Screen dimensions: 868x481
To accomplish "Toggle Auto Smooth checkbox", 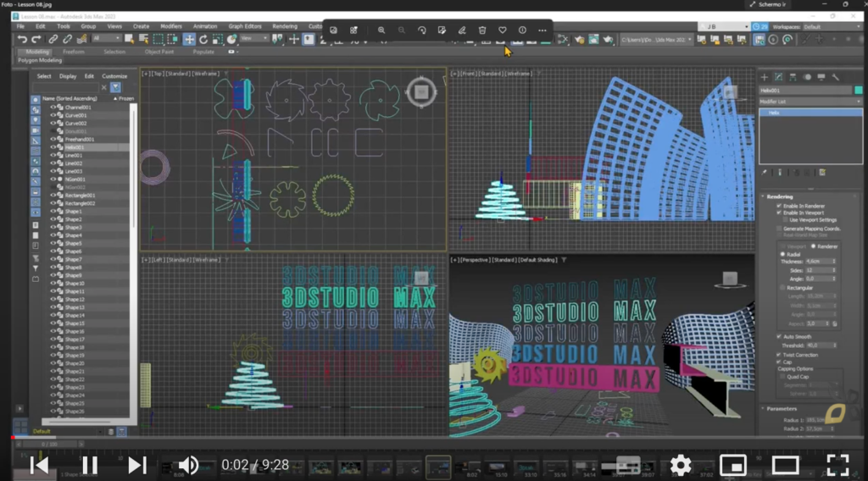I will tap(780, 337).
